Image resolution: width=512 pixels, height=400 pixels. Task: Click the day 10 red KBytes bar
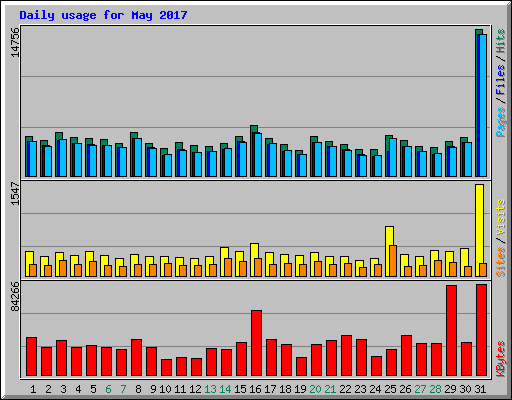pyautogui.click(x=166, y=367)
